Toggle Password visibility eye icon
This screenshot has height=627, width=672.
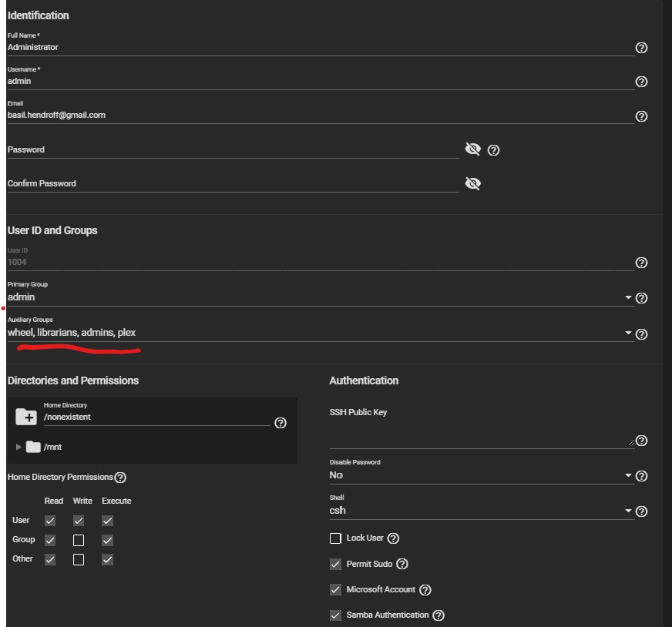472,149
